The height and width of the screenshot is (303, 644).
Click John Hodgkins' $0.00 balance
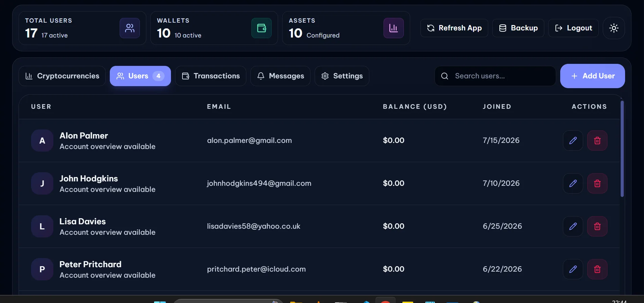point(394,183)
